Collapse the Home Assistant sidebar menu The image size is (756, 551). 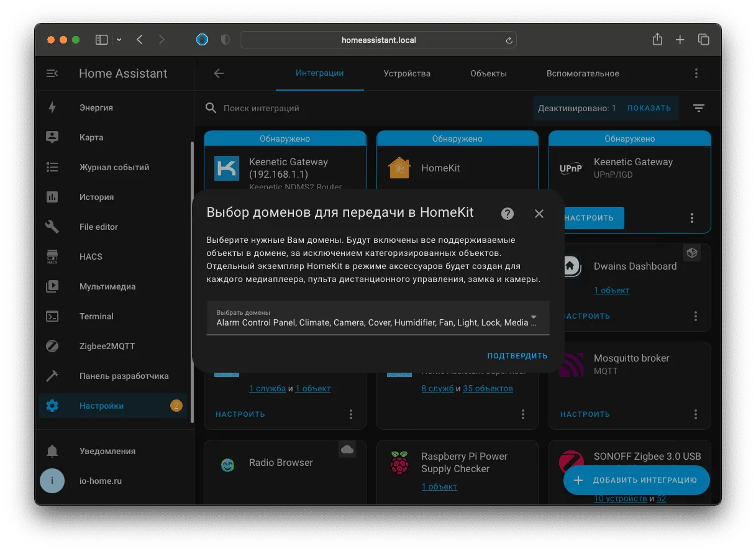[x=52, y=73]
